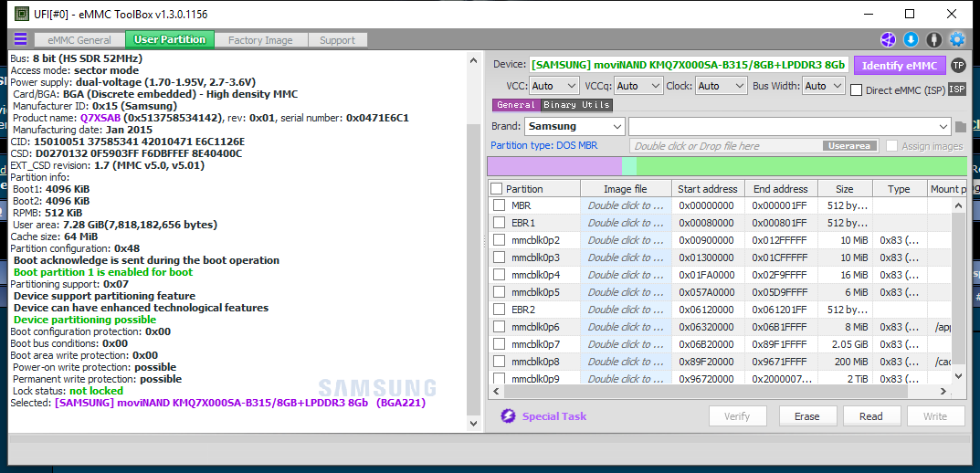Click the ISP pinout icon

[957, 89]
